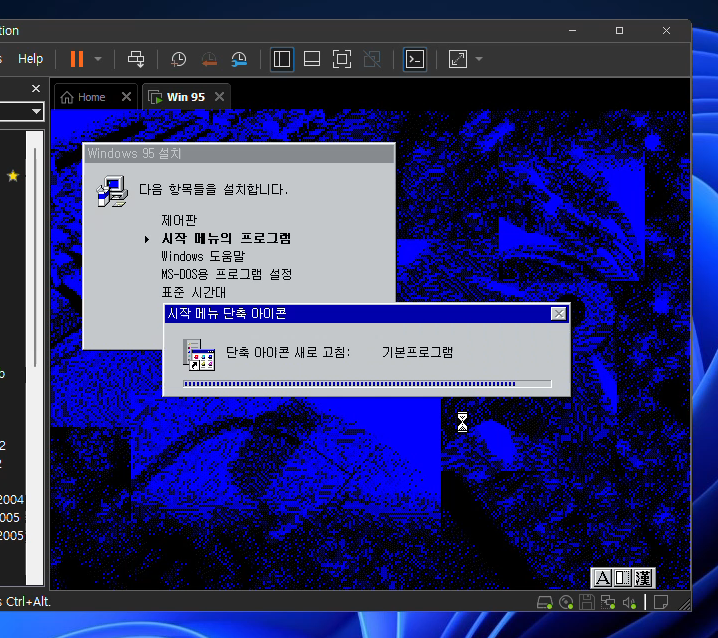Click the CD/DVD drive status icon

(566, 602)
